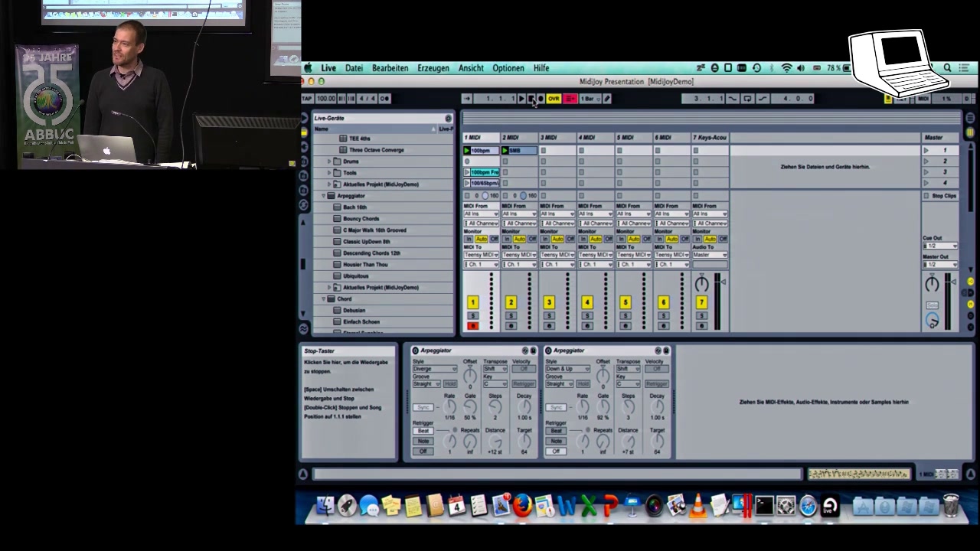This screenshot has height=551, width=980.
Task: Open the 1 Bar quantization dropdown
Action: tap(590, 99)
